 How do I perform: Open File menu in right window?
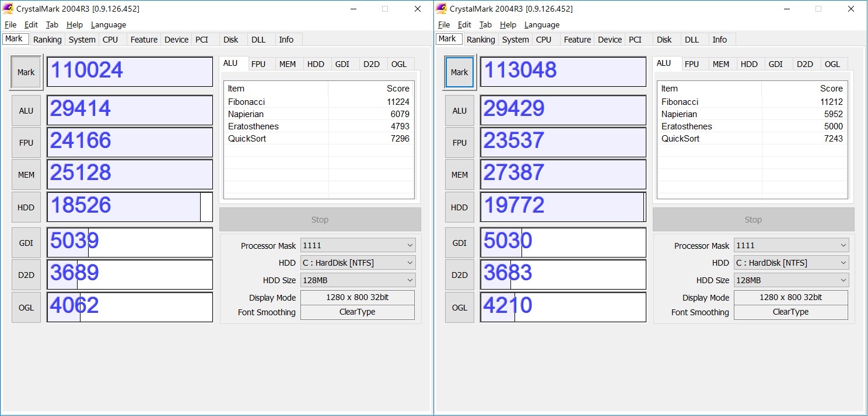(444, 24)
